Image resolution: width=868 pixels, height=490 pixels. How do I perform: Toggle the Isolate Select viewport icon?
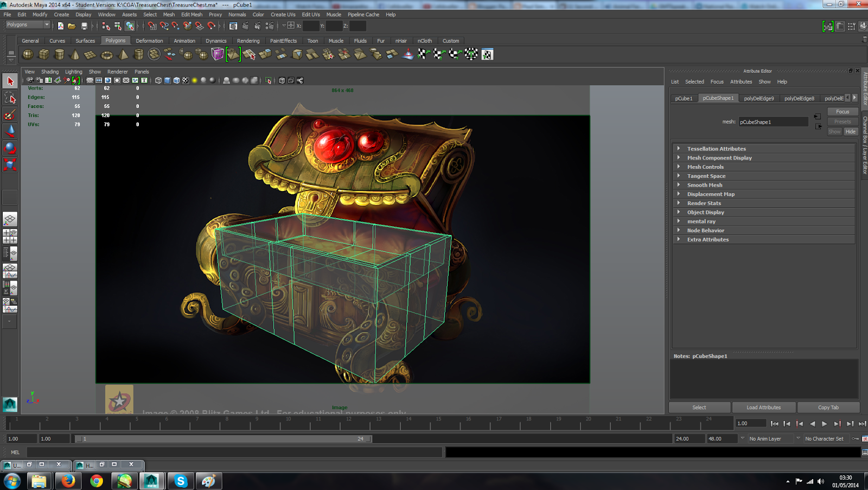click(269, 80)
